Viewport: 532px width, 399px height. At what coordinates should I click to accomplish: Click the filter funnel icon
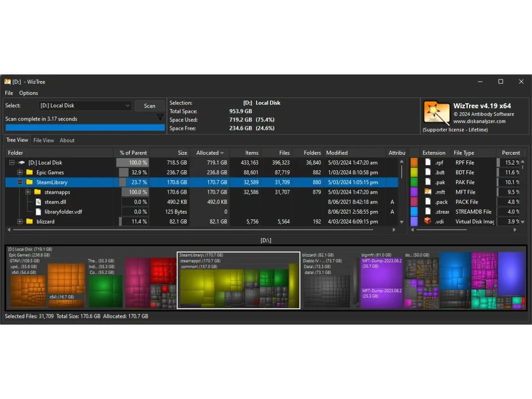160,117
